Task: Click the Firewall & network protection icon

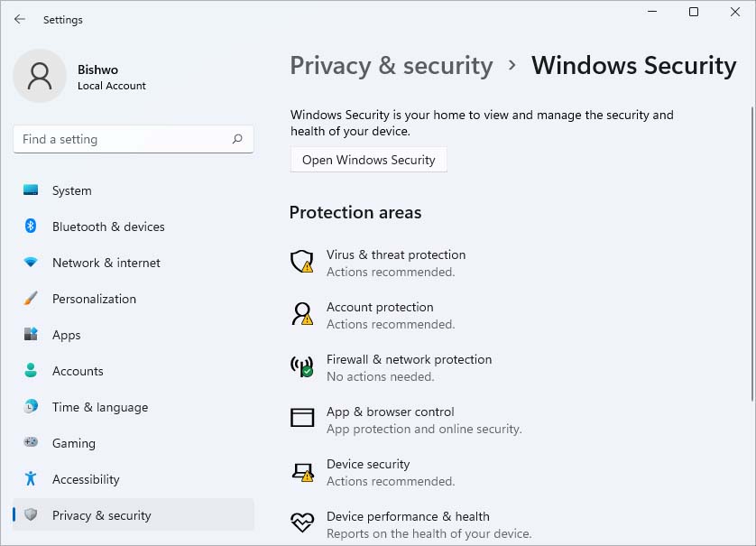Action: (x=301, y=366)
